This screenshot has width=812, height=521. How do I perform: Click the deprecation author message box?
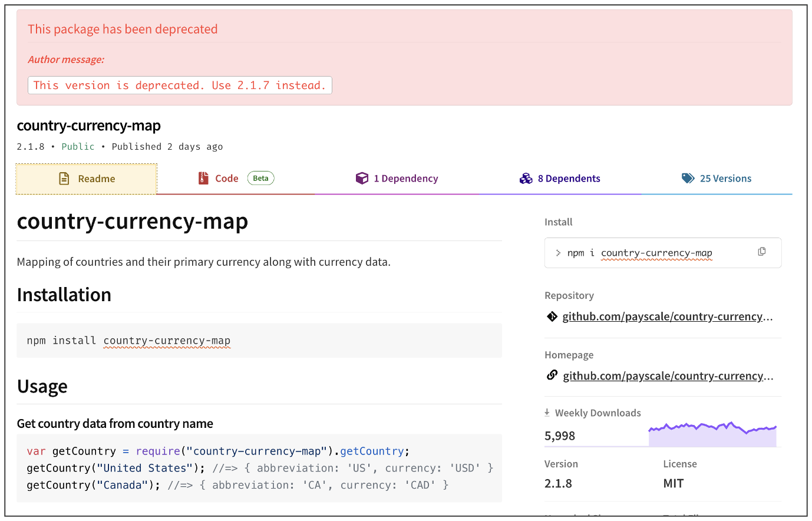click(180, 85)
